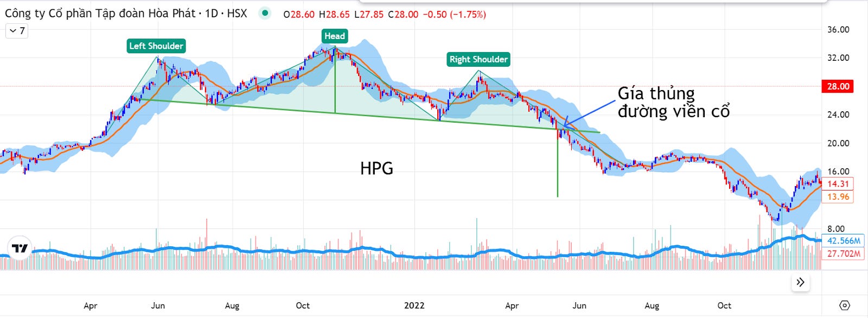Click the TradingView logo icon
The width and height of the screenshot is (868, 318).
coord(20,249)
